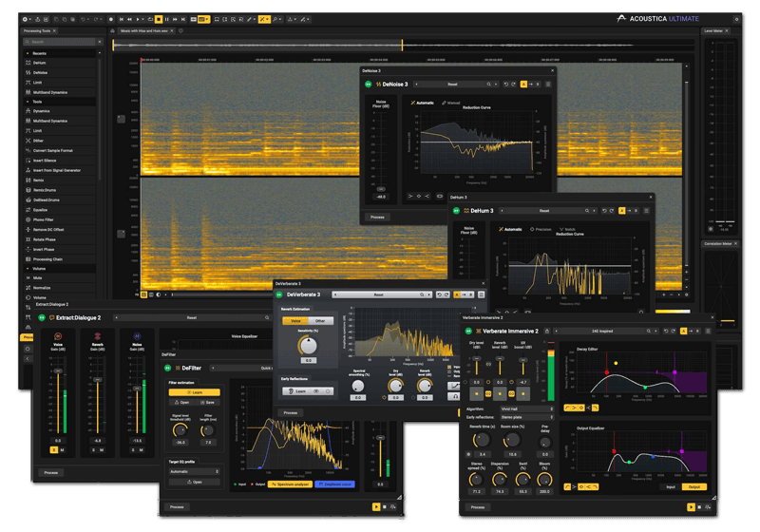This screenshot has width=760, height=532.
Task: Collapse the Tools group in Processing Tools
Action: (28, 102)
